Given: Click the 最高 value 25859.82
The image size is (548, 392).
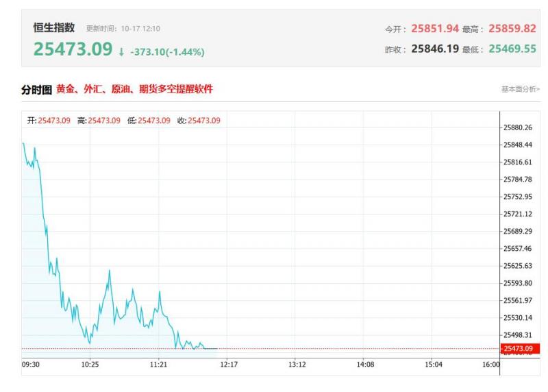Looking at the screenshot, I should [512, 29].
